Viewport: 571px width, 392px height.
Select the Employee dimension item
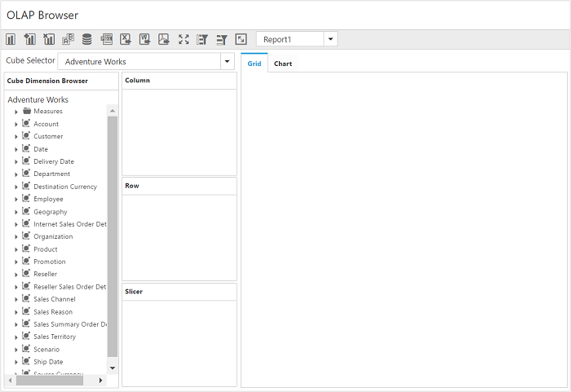click(x=48, y=199)
